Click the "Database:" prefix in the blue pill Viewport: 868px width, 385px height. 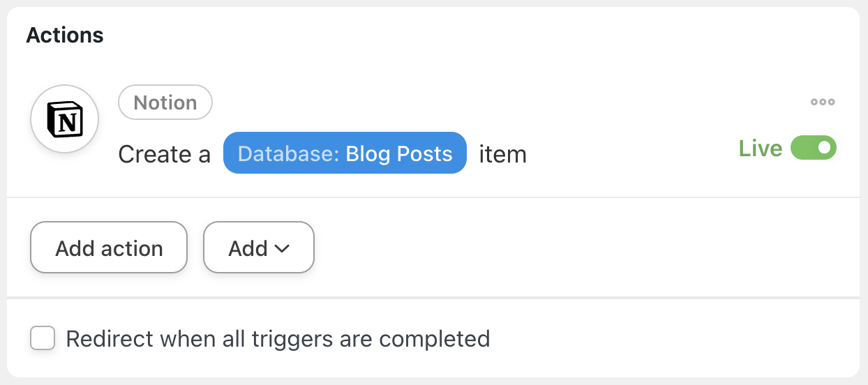pos(289,153)
